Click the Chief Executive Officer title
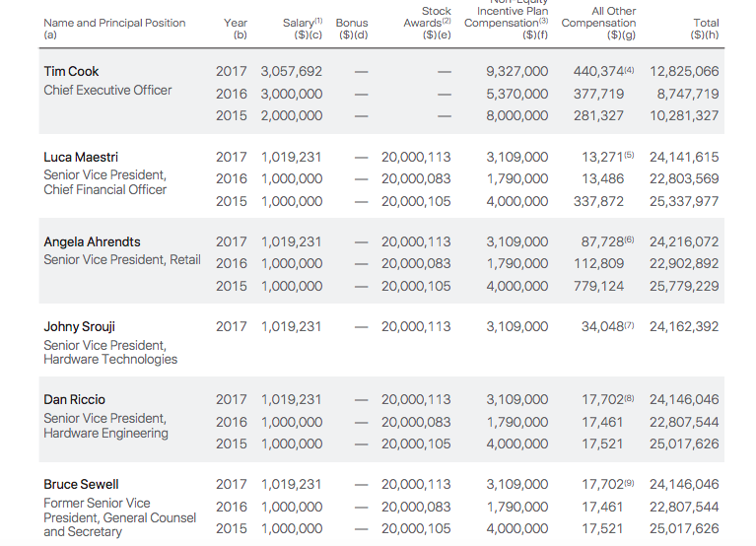This screenshot has height=546, width=756. click(x=107, y=91)
